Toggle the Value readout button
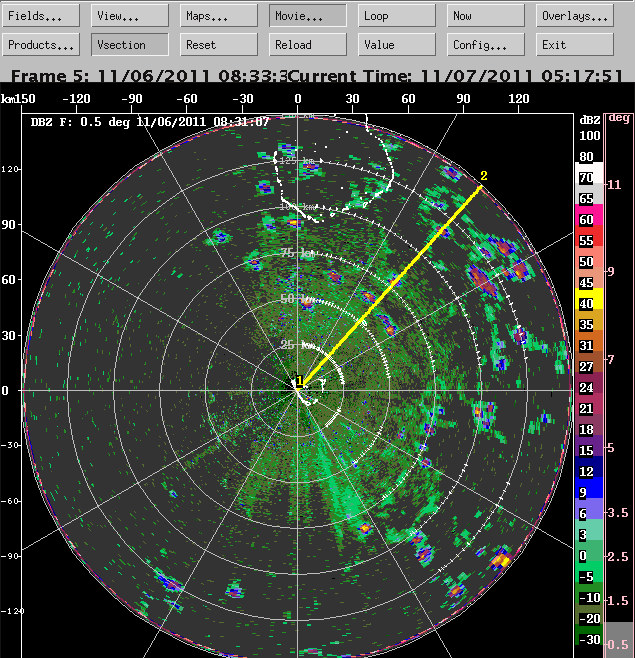Image resolution: width=635 pixels, height=658 pixels. (x=397, y=44)
